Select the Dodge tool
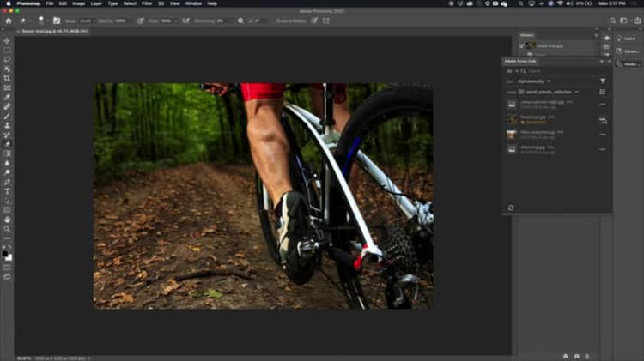The height and width of the screenshot is (361, 644). pyautogui.click(x=7, y=172)
